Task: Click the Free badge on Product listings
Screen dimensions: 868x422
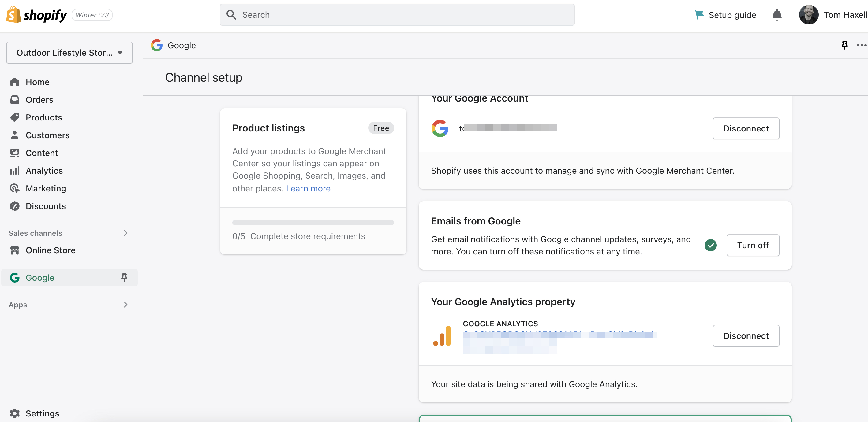Action: [381, 128]
